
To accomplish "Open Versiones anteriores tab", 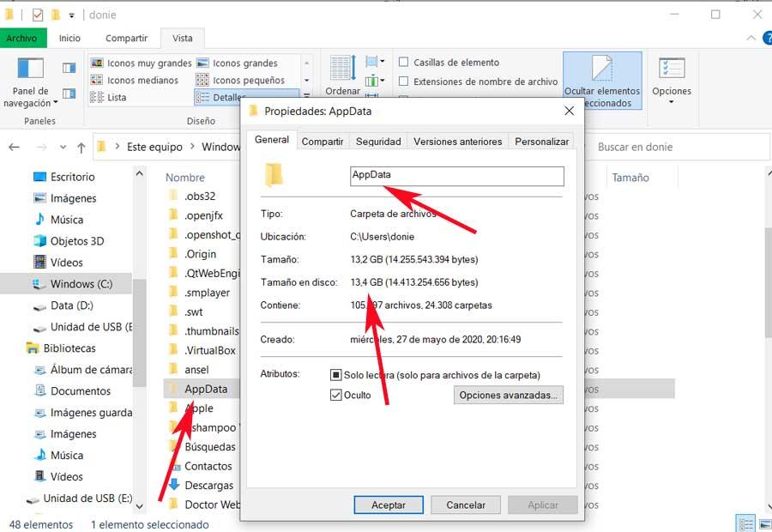I will [x=458, y=142].
